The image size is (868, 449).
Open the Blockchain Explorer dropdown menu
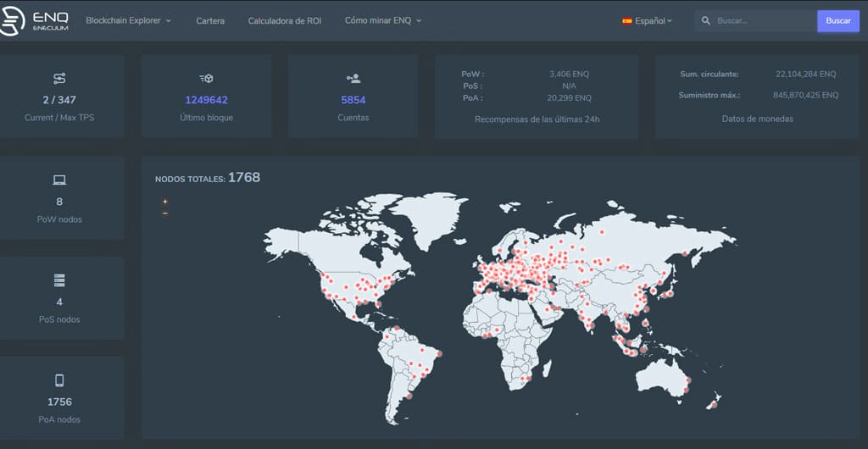(129, 20)
